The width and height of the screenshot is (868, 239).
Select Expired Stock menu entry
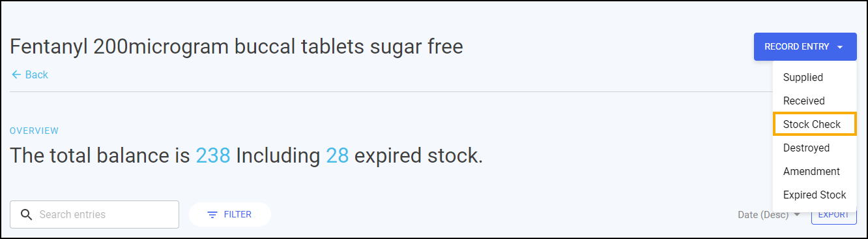[x=815, y=195]
